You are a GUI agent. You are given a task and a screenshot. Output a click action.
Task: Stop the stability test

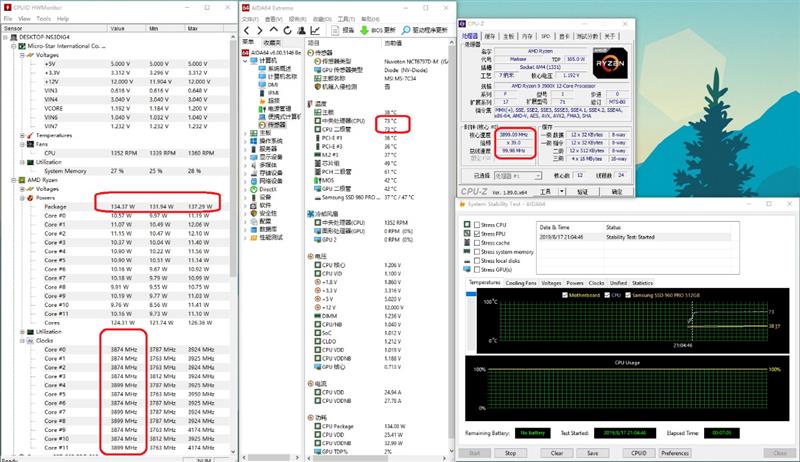click(510, 453)
